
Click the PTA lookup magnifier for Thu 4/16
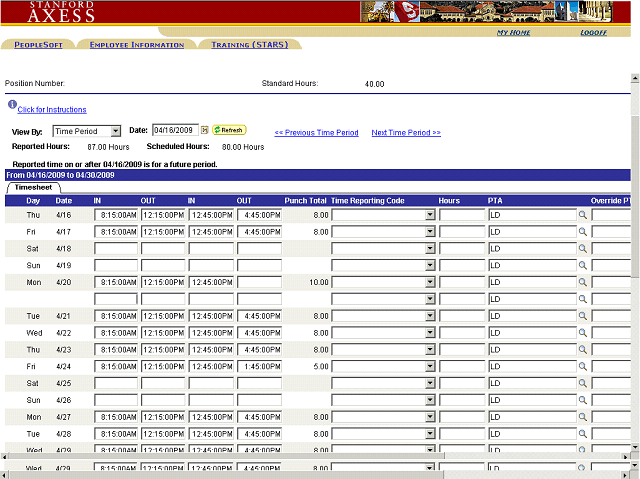point(583,215)
